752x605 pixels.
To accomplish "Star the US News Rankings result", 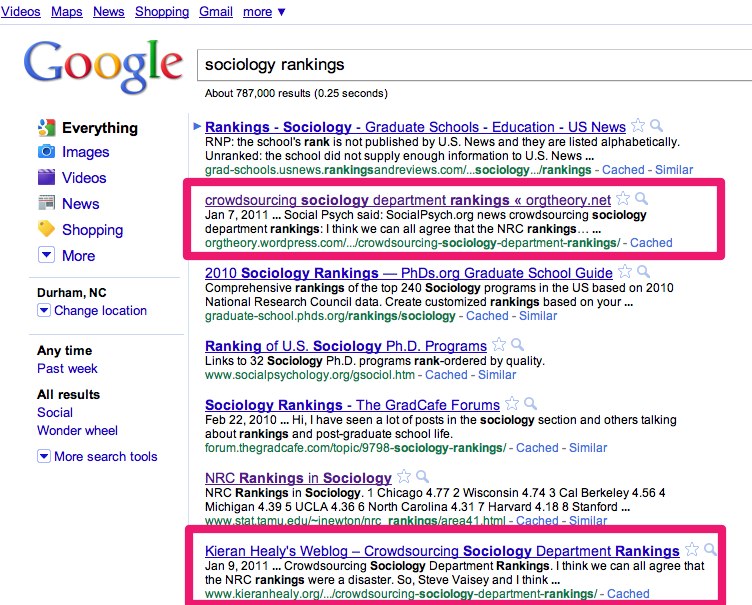I will click(x=638, y=126).
